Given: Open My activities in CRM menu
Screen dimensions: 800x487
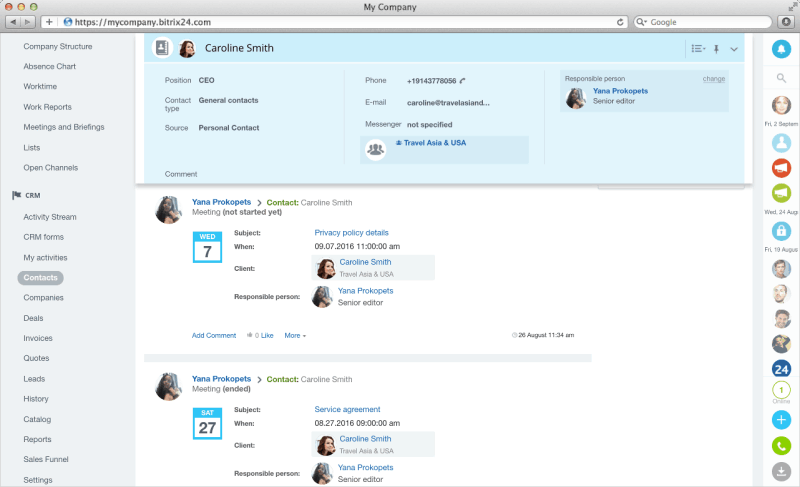Looking at the screenshot, I should pyautogui.click(x=45, y=258).
